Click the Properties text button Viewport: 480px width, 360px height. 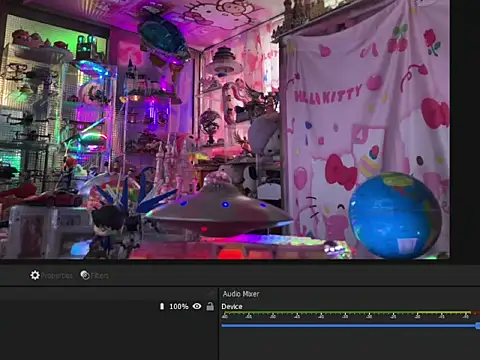click(56, 276)
